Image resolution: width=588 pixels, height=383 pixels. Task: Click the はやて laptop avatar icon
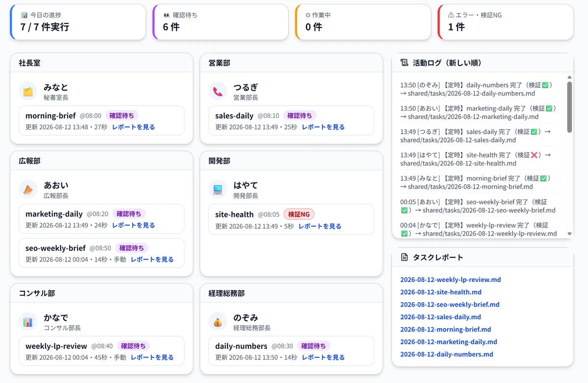[x=218, y=189]
